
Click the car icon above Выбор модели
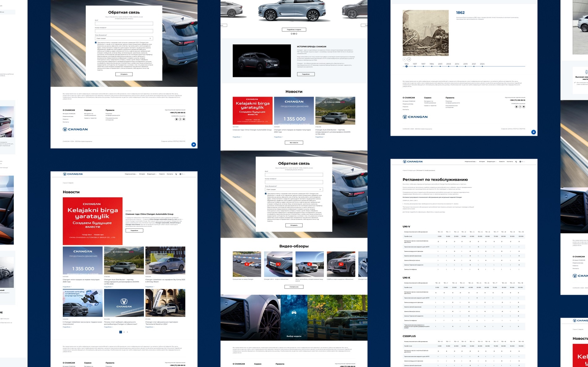(294, 313)
